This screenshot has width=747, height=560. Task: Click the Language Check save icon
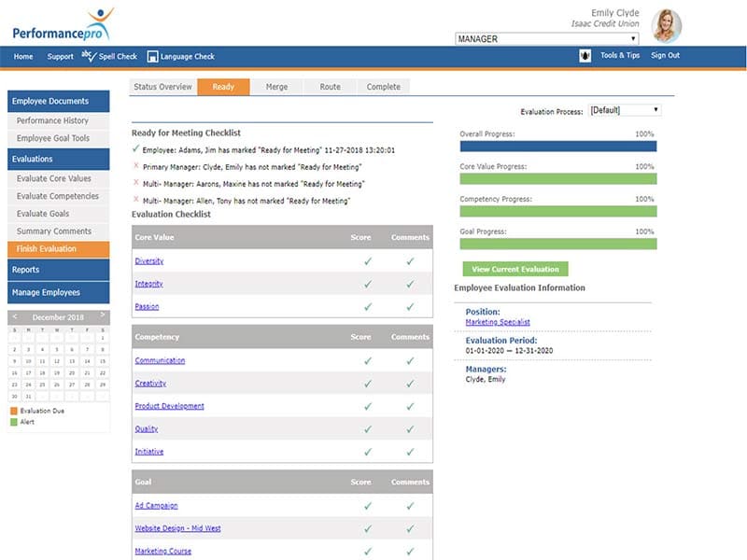tap(152, 56)
